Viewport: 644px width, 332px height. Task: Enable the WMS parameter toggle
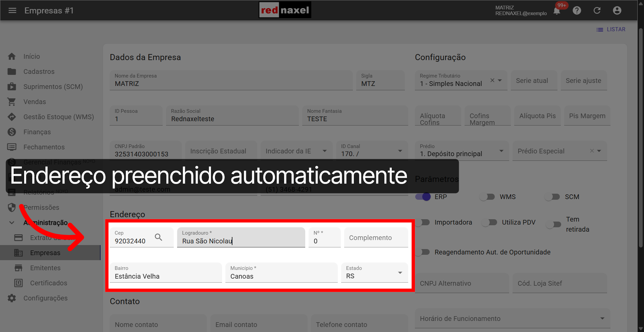pyautogui.click(x=487, y=197)
